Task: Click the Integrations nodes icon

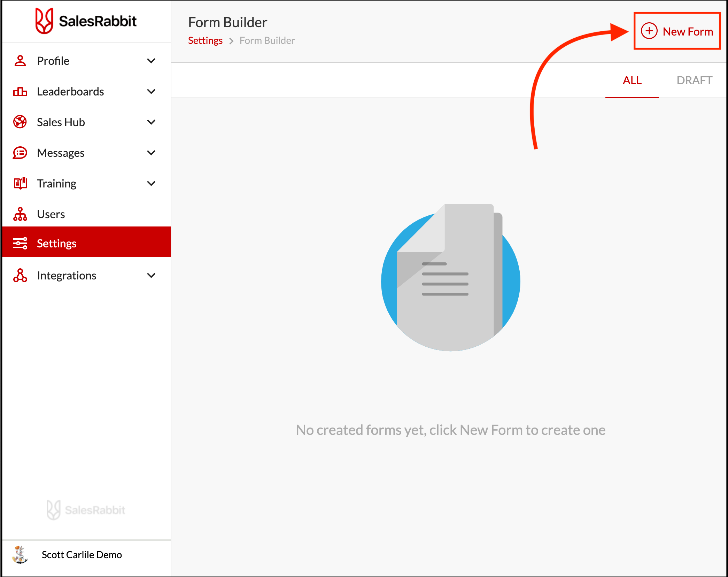Action: tap(20, 275)
